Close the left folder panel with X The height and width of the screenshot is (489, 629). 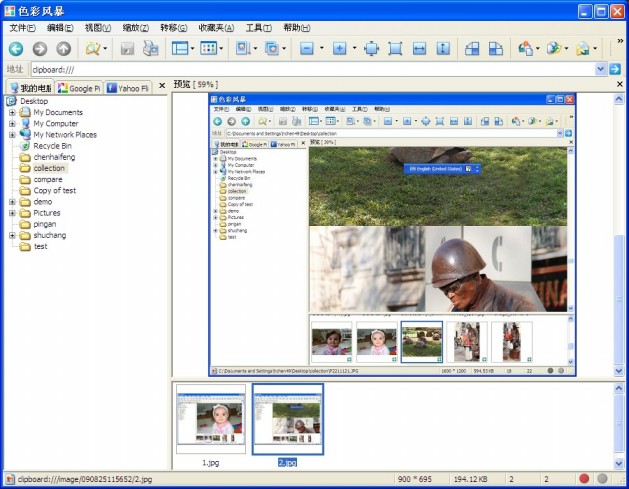pos(162,86)
